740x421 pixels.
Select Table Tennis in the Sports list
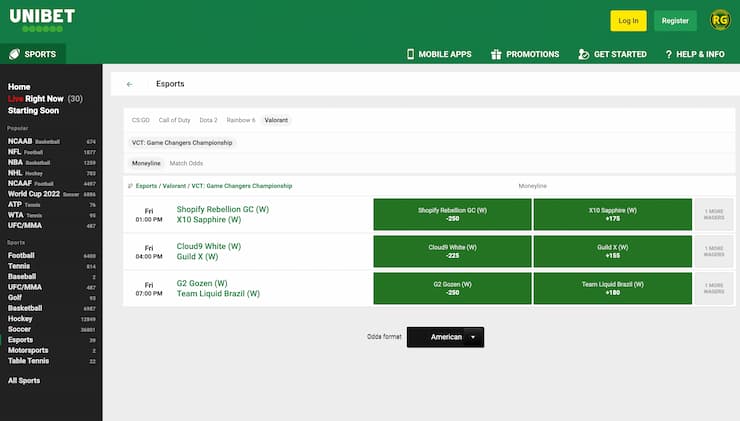(51, 361)
